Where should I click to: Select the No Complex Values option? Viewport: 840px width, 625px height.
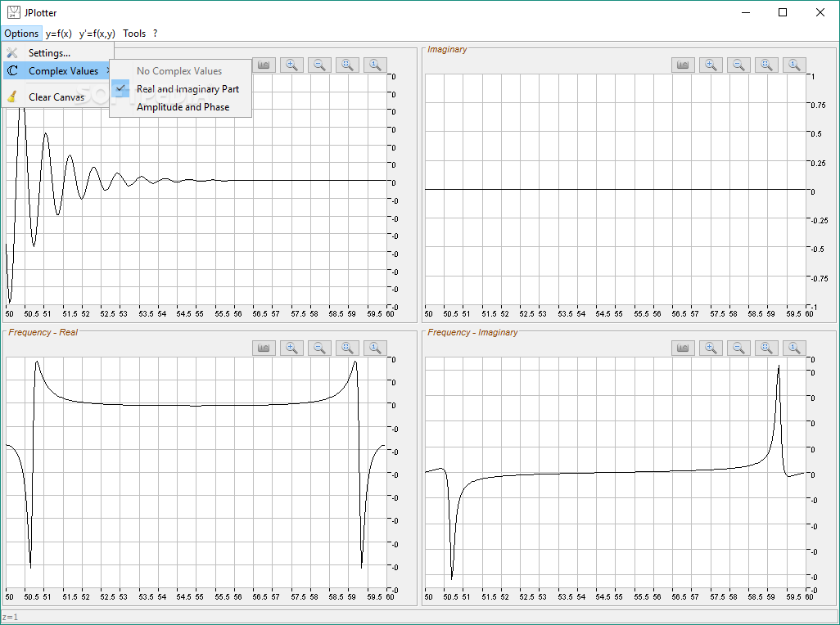pos(181,70)
